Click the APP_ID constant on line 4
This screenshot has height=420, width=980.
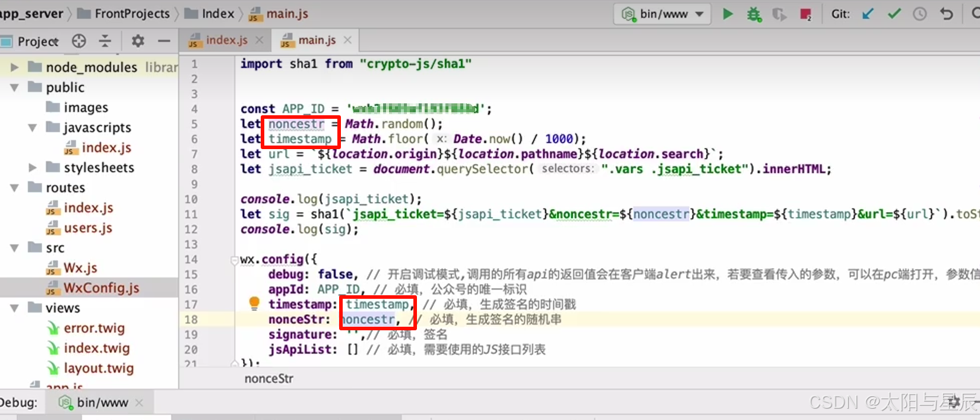pos(304,109)
